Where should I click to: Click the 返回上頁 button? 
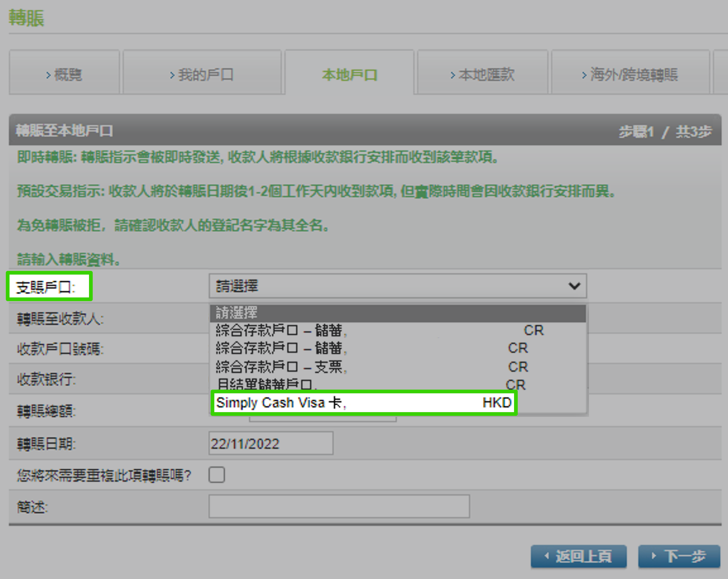(578, 556)
